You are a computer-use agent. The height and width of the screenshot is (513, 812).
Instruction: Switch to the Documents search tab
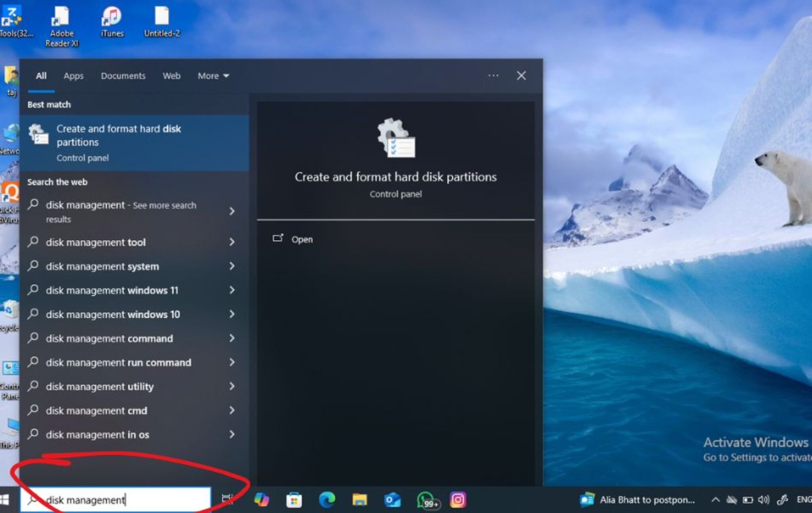[x=123, y=76]
